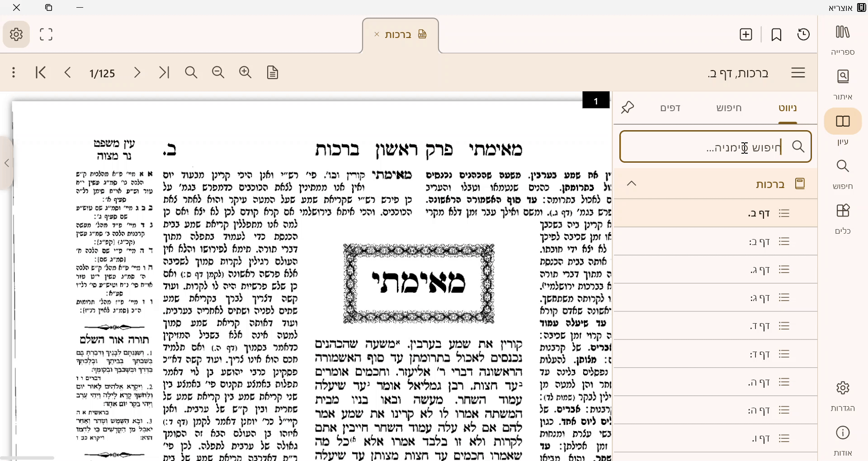
Task: Go to the next page arrow
Action: tap(137, 72)
